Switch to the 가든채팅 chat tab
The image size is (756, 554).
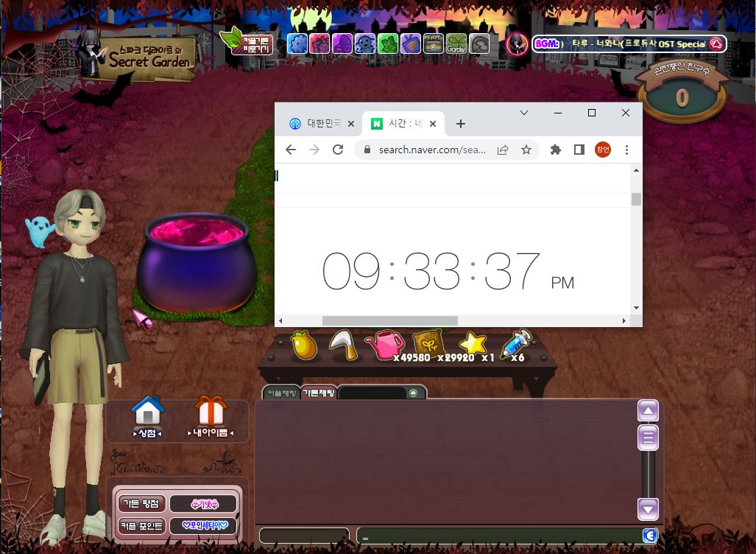(319, 393)
